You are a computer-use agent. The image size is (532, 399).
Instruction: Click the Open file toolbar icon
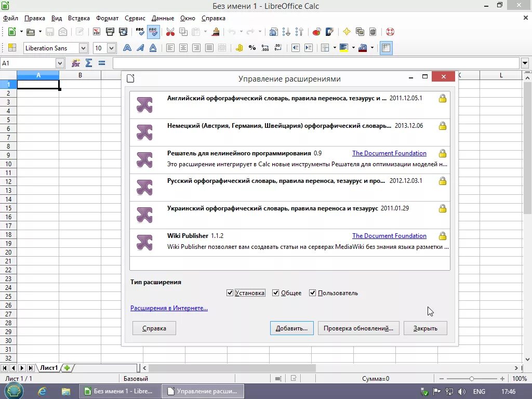(x=31, y=32)
